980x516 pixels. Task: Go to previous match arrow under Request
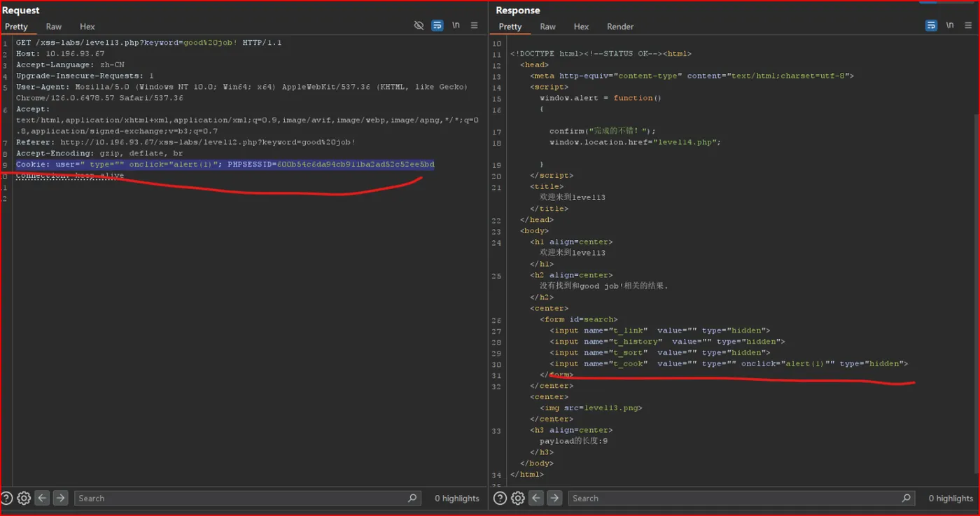[x=42, y=498]
